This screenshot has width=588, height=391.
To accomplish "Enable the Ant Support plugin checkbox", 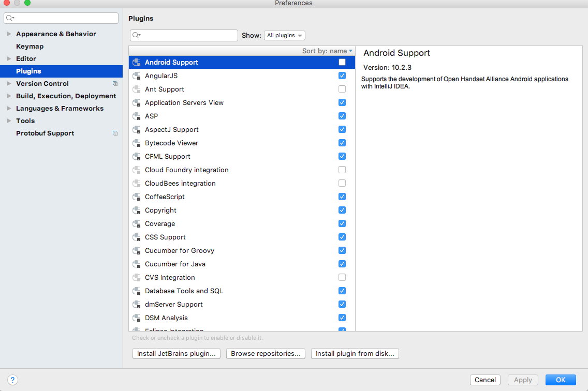I will click(x=342, y=89).
